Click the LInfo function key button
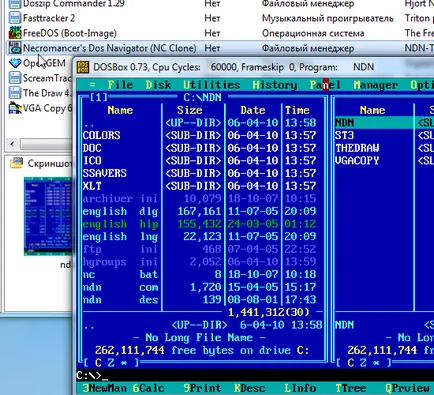Image resolution: width=434 pixels, height=395 pixels. tap(300, 388)
